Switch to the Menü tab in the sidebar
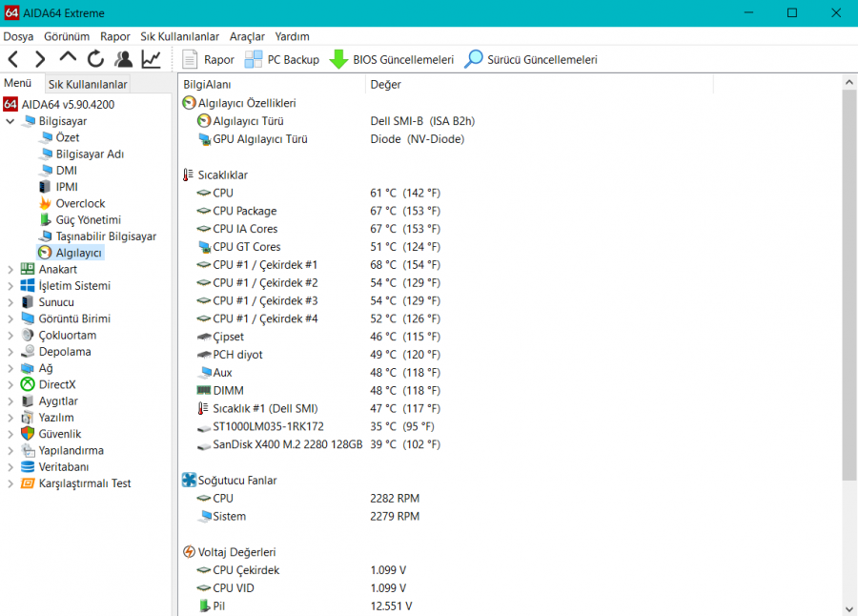The height and width of the screenshot is (616, 858). [x=17, y=83]
